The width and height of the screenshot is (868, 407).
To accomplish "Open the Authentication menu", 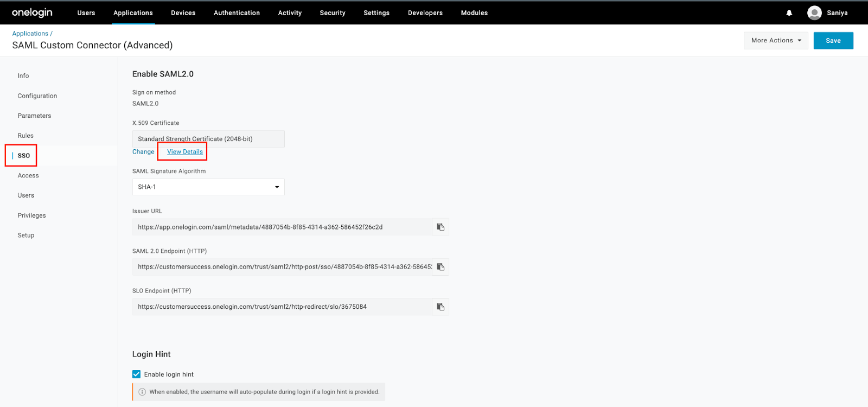I will point(237,13).
